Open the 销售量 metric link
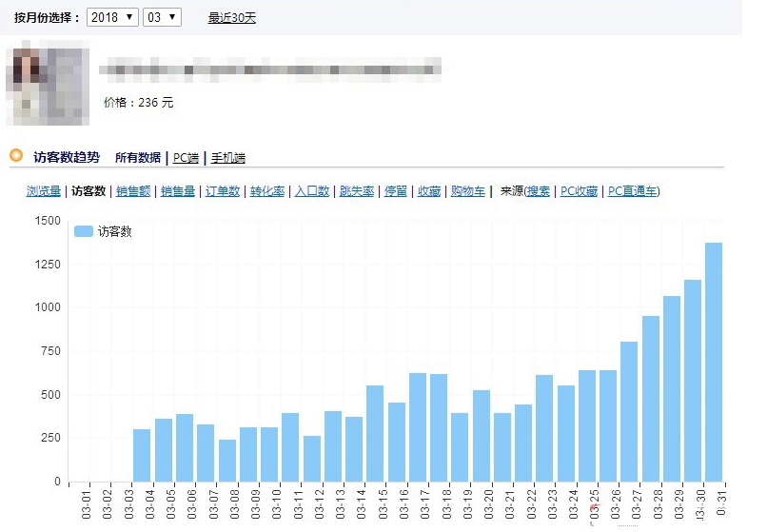767x532 pixels. pos(178,191)
